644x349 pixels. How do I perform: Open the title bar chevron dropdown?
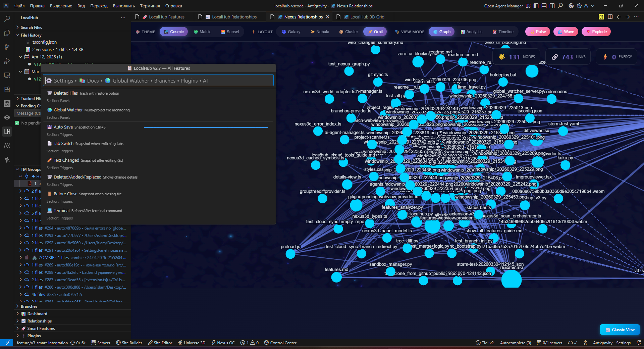point(593,6)
